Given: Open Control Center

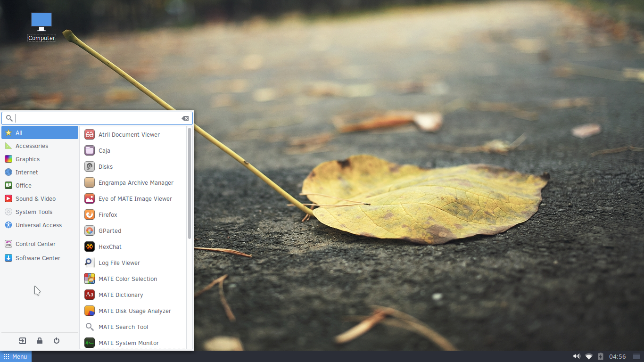Looking at the screenshot, I should pyautogui.click(x=40, y=244).
